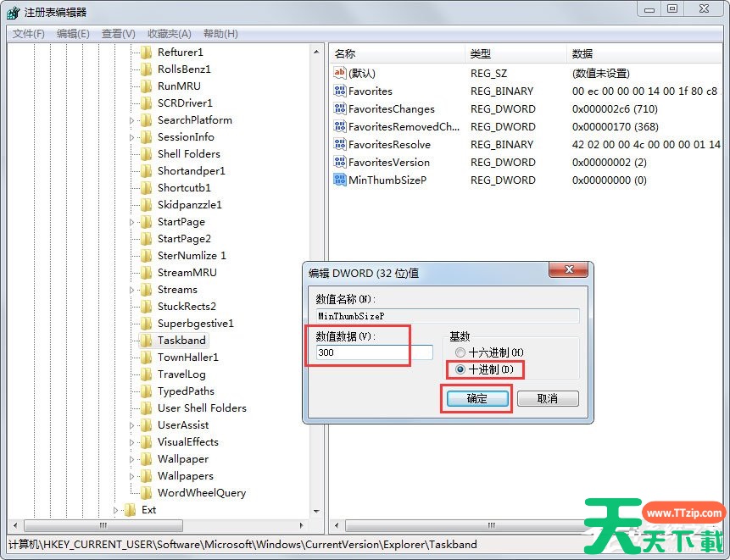Expand the Wallpapers tree node
The height and width of the screenshot is (560, 730).
coord(131,476)
